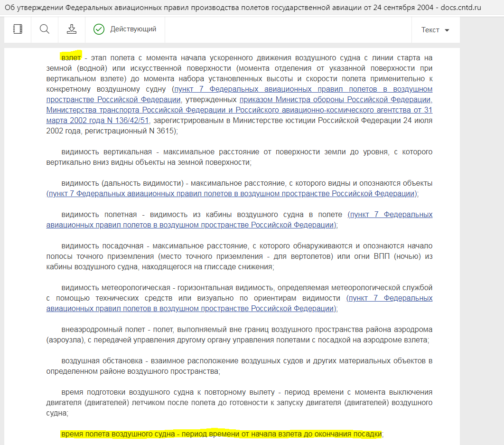Click the term 'внеаэродромный полет'
The height and width of the screenshot is (445, 504).
(103, 330)
